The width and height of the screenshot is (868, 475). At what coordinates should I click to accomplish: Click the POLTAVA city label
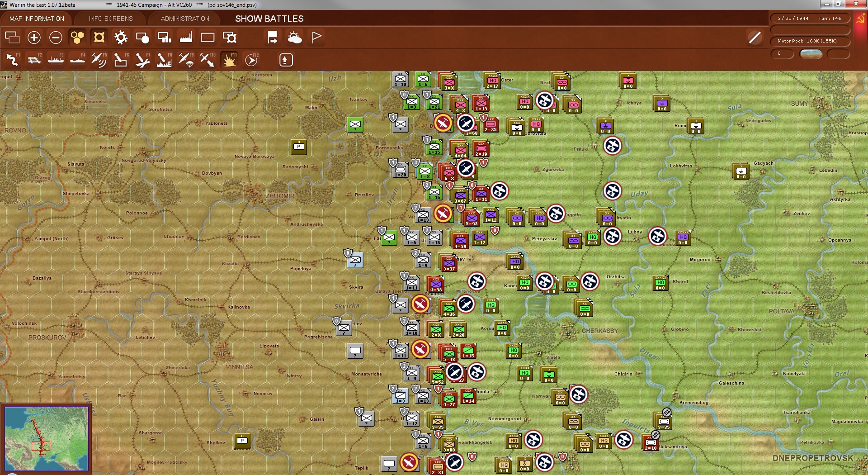pos(782,311)
